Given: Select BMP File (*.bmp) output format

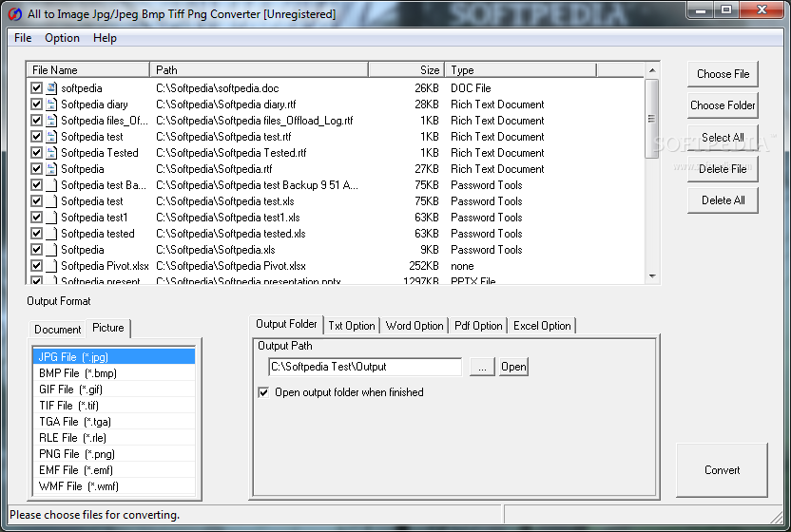Looking at the screenshot, I should click(114, 373).
